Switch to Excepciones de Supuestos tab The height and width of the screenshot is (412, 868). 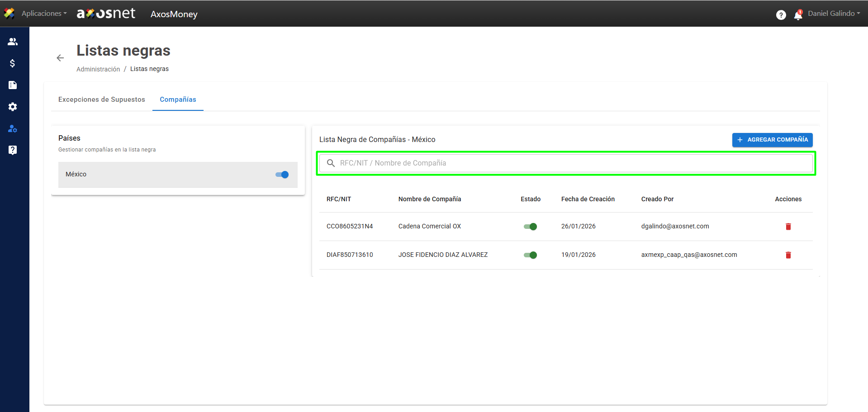click(102, 99)
